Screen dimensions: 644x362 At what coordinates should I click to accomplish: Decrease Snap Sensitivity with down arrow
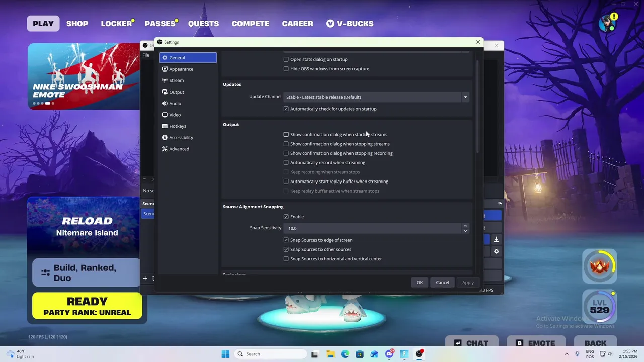(x=465, y=231)
